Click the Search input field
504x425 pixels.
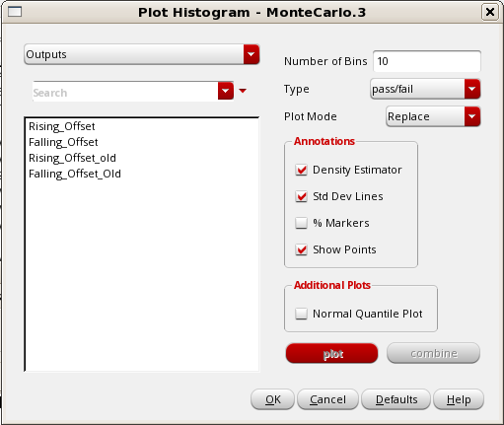coord(125,92)
